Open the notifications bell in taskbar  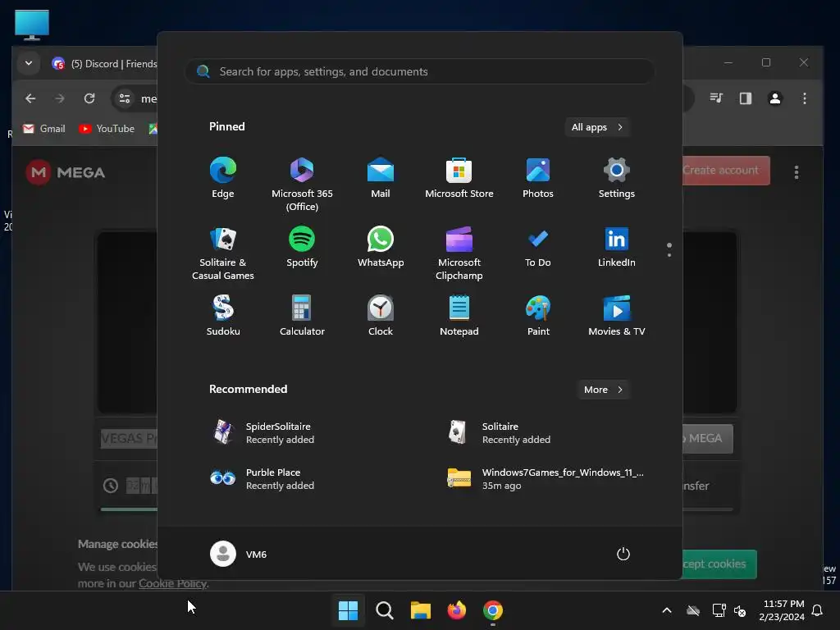point(818,610)
